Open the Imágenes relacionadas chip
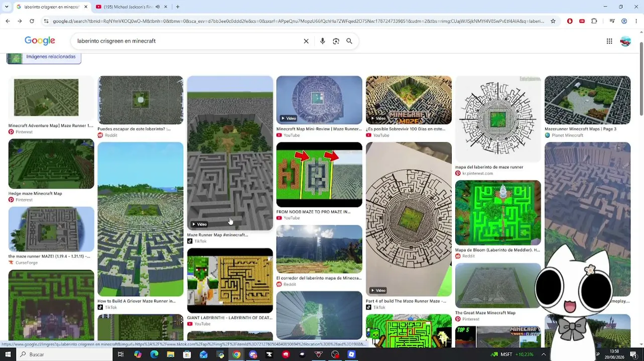The height and width of the screenshot is (361, 644). [44, 57]
